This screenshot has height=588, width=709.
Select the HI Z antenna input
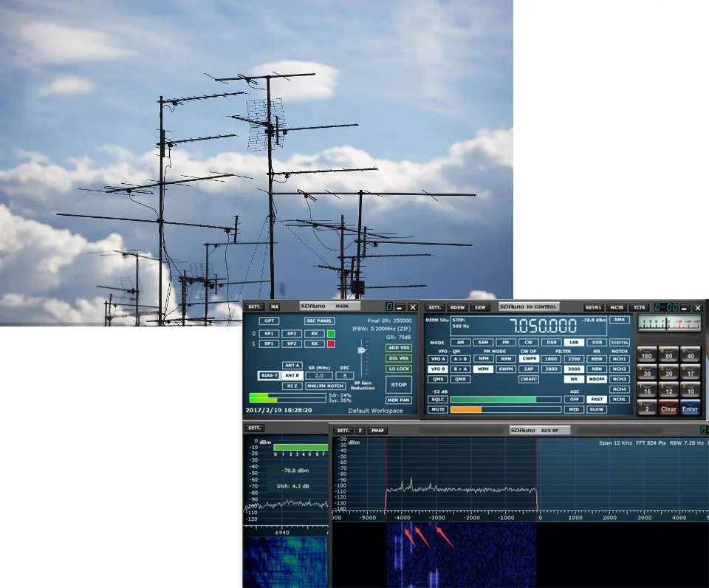(x=292, y=386)
